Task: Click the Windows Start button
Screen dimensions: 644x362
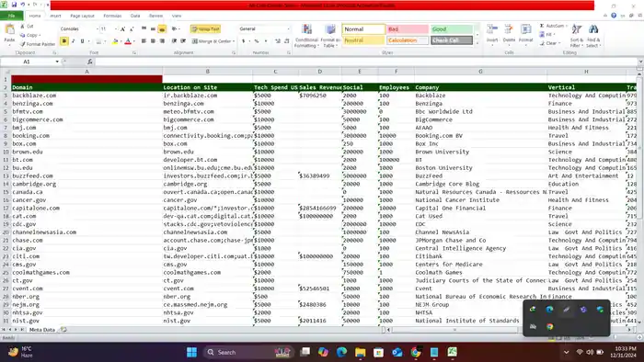Action: tap(191, 352)
